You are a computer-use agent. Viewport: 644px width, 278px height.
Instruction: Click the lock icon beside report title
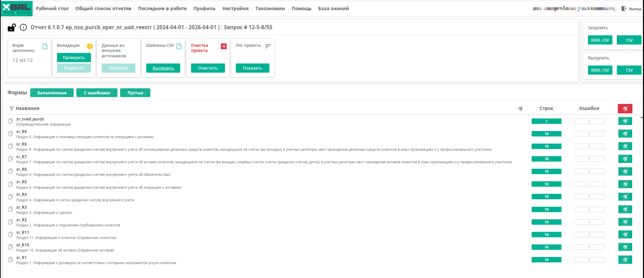[x=12, y=28]
